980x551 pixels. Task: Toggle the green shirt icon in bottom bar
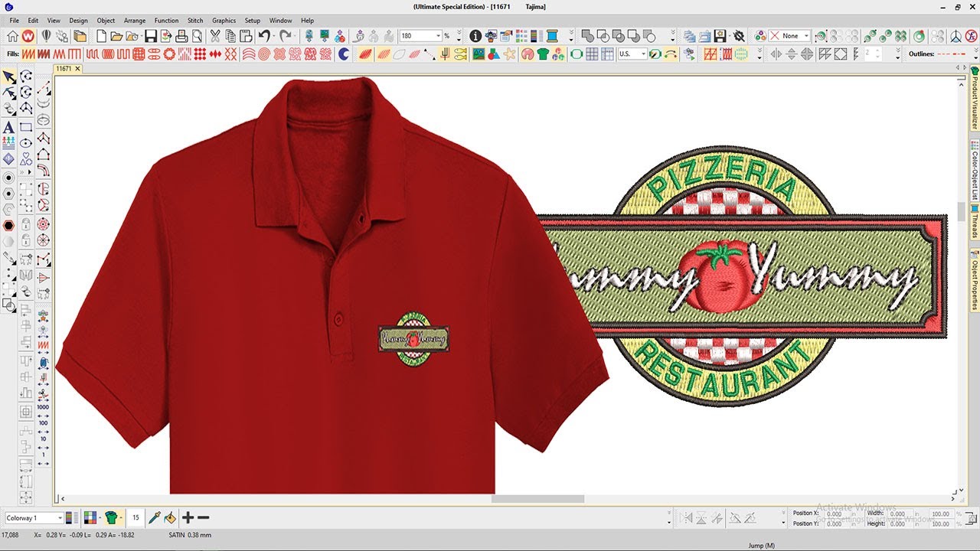tap(112, 518)
